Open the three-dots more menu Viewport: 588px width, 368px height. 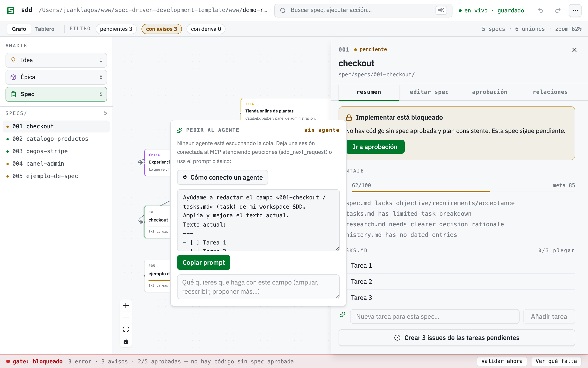pos(575,10)
